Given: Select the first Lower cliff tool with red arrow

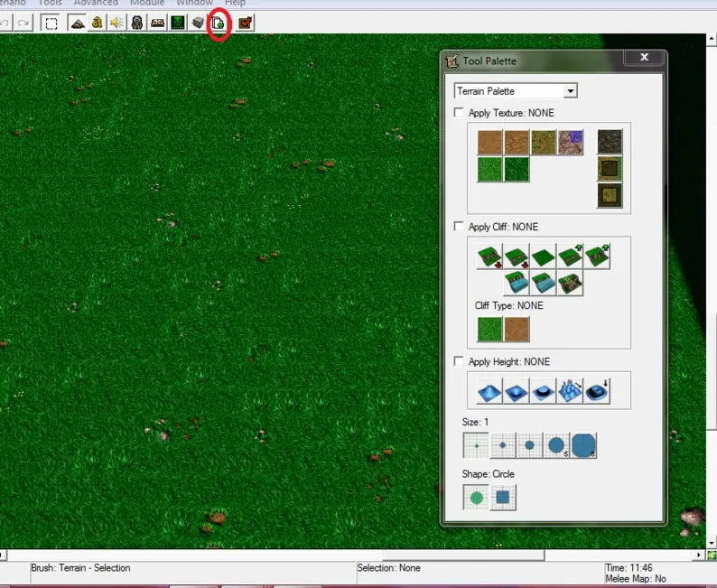Looking at the screenshot, I should (489, 256).
